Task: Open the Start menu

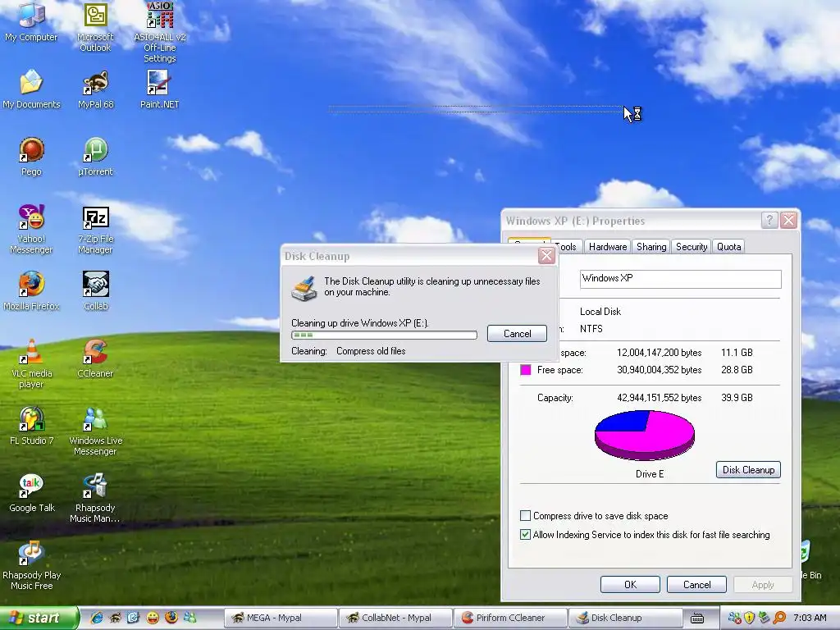Action: tap(39, 618)
